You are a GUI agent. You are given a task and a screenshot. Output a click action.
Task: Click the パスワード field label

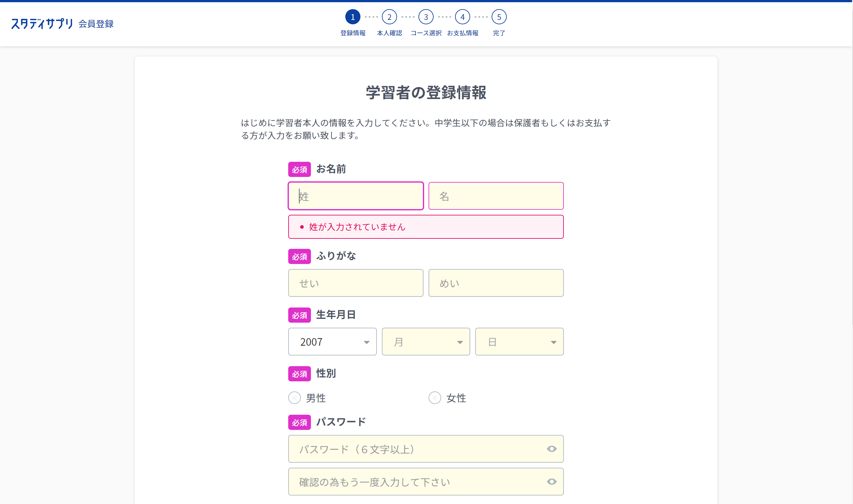click(341, 422)
